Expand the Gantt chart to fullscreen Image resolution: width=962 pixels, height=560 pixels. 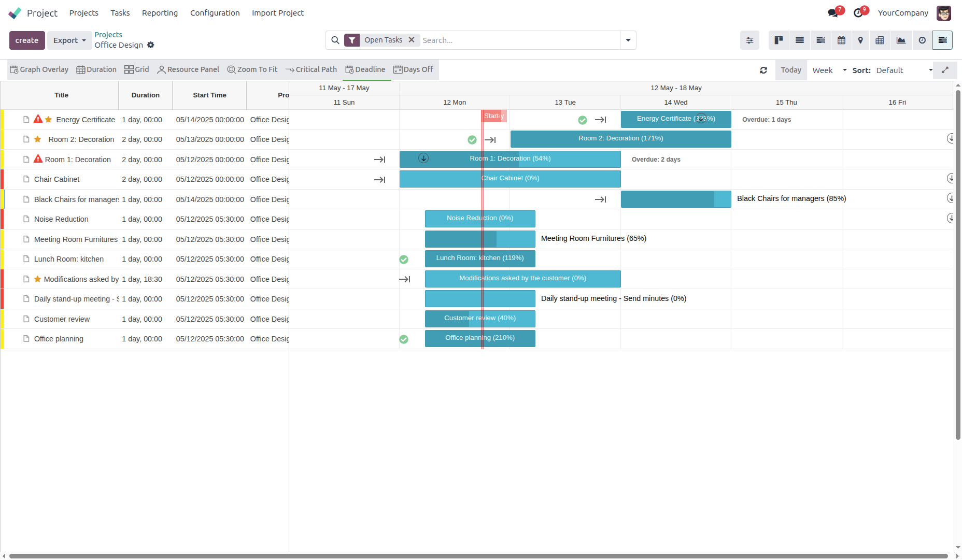click(x=945, y=70)
